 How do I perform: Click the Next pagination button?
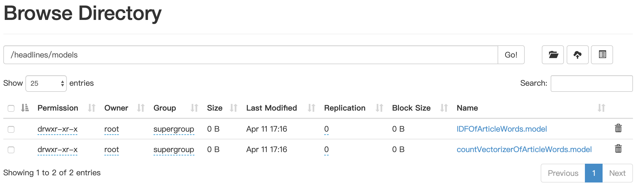pos(617,173)
